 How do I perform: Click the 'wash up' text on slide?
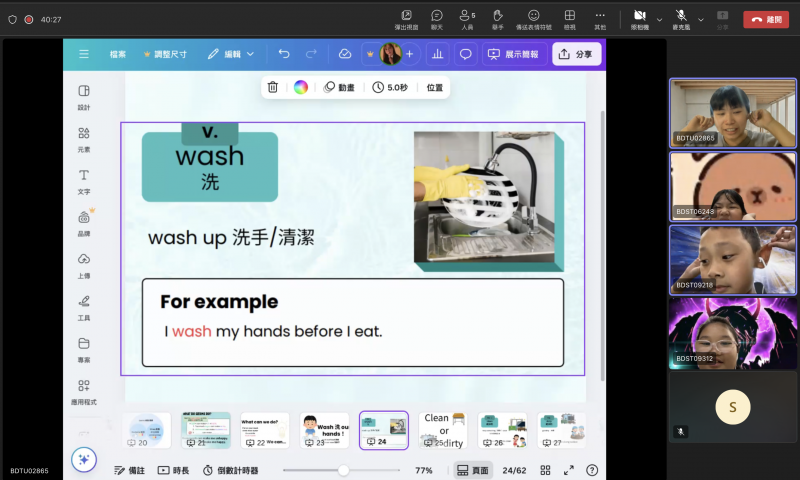tap(231, 238)
